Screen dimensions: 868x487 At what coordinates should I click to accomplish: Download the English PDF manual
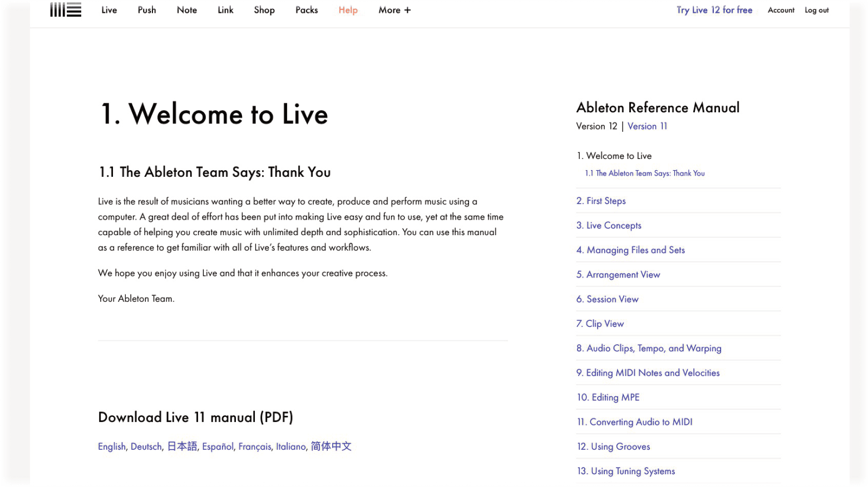click(112, 446)
